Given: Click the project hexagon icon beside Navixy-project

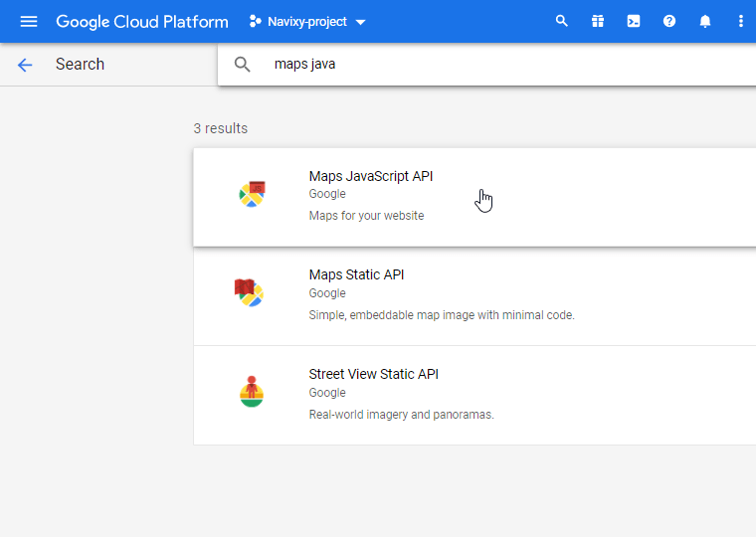Looking at the screenshot, I should (x=255, y=21).
